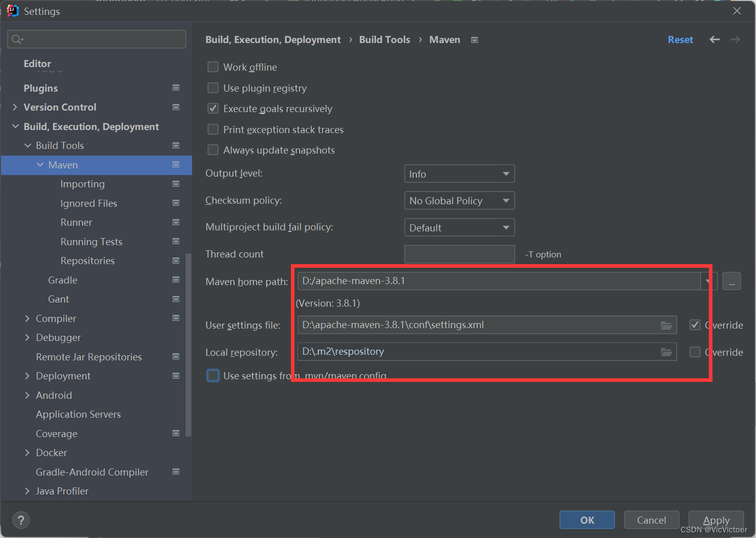Click the project-level icon beside Compiler
The width and height of the screenshot is (756, 538).
click(x=176, y=318)
